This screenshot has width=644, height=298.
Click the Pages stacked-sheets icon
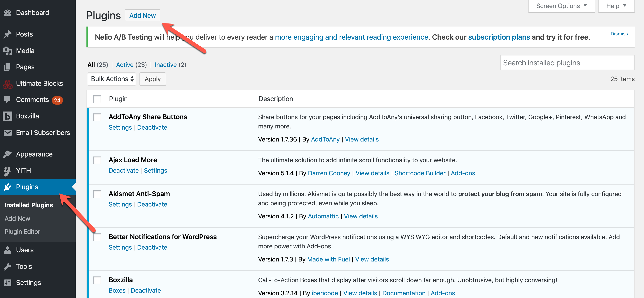(7, 67)
